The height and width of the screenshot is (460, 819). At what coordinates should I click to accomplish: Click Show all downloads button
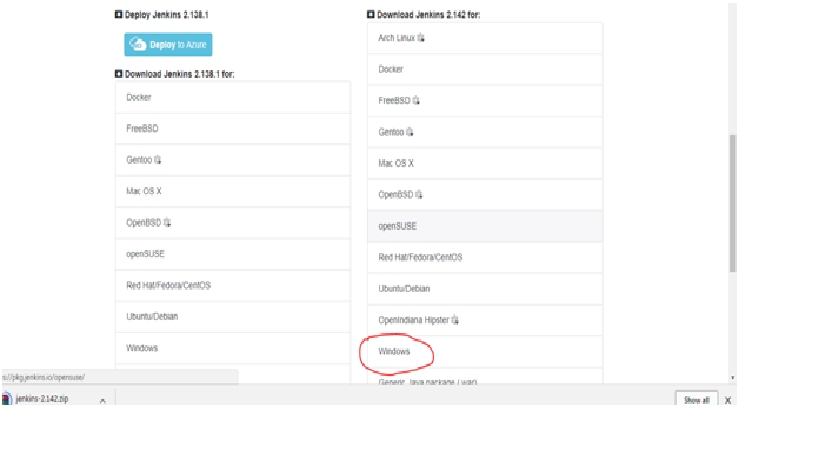pos(696,400)
